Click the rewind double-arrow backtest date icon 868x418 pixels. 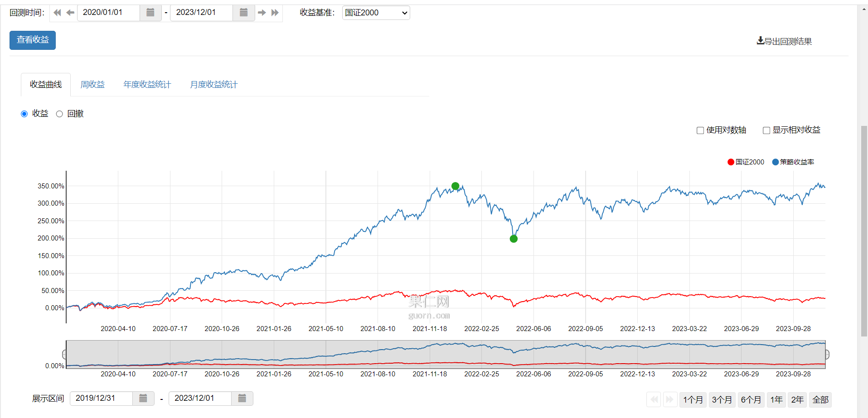57,13
